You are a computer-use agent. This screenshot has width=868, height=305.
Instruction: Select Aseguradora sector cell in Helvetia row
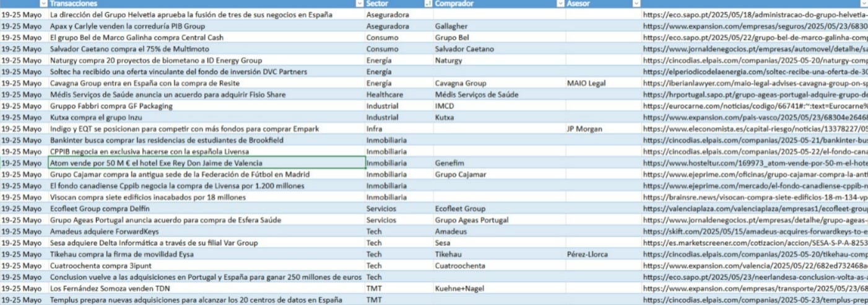tap(399, 14)
